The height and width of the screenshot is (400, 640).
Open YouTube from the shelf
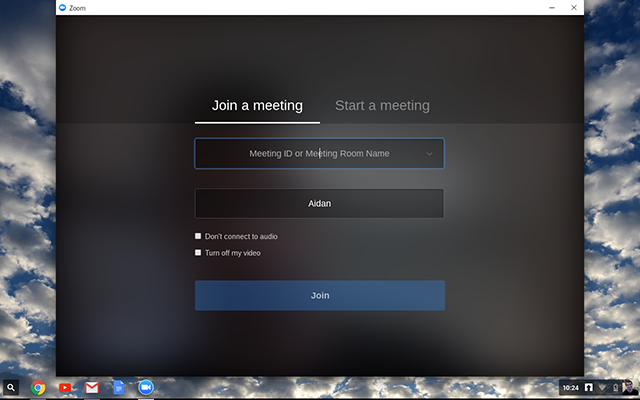click(x=65, y=387)
